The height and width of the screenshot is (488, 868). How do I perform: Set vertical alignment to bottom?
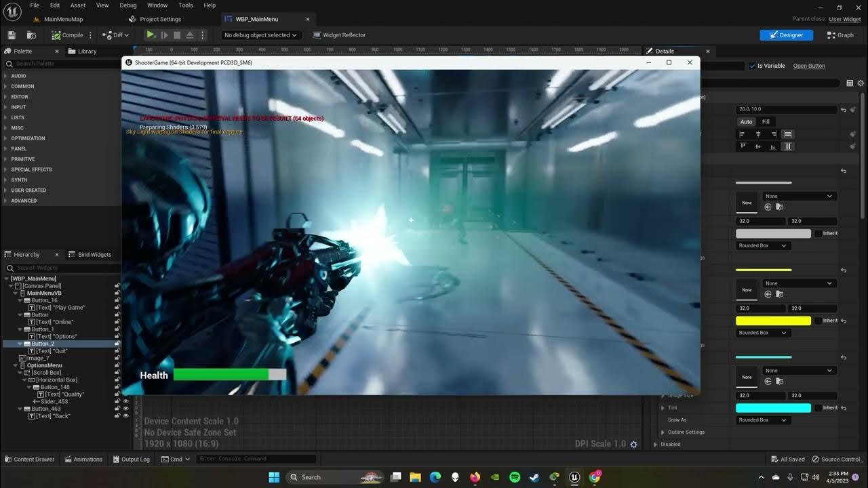click(x=773, y=146)
